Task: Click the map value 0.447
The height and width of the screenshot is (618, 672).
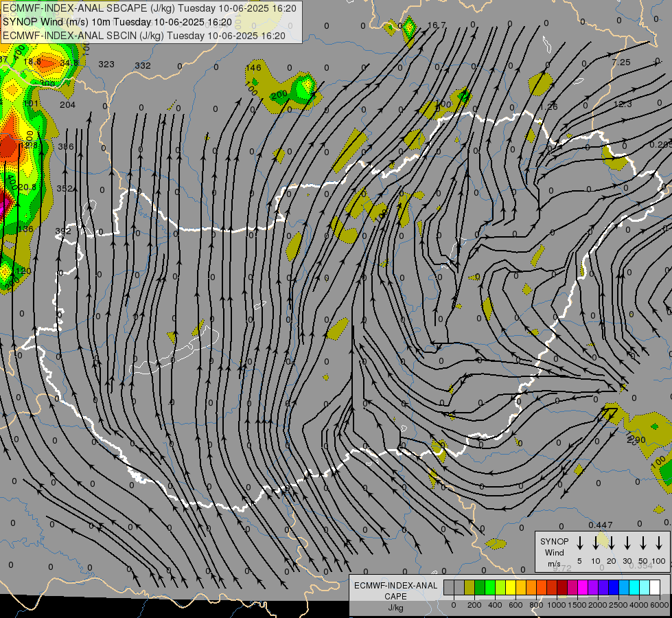Action: [601, 525]
